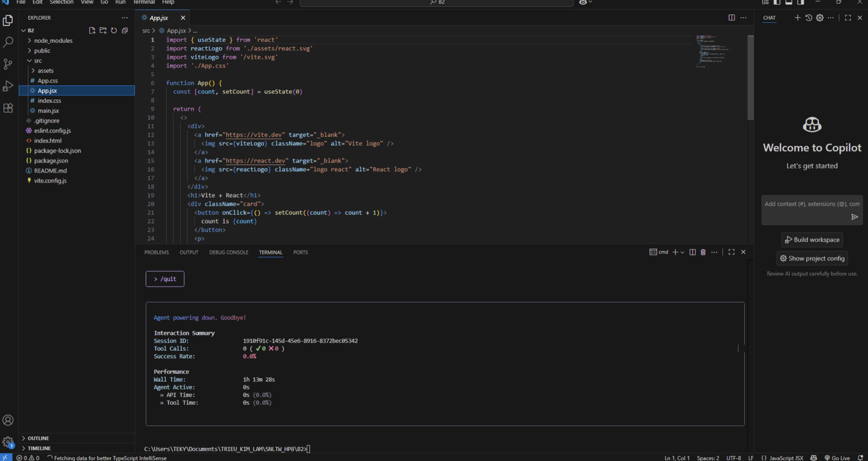Toggle maximized terminal panel size
Screen dimensions: 868x461
tap(731, 252)
